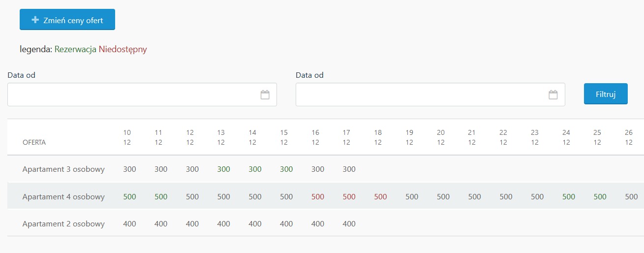Select Apartament 2 osobowy row label
Viewport: 644px width, 253px height.
click(x=63, y=224)
